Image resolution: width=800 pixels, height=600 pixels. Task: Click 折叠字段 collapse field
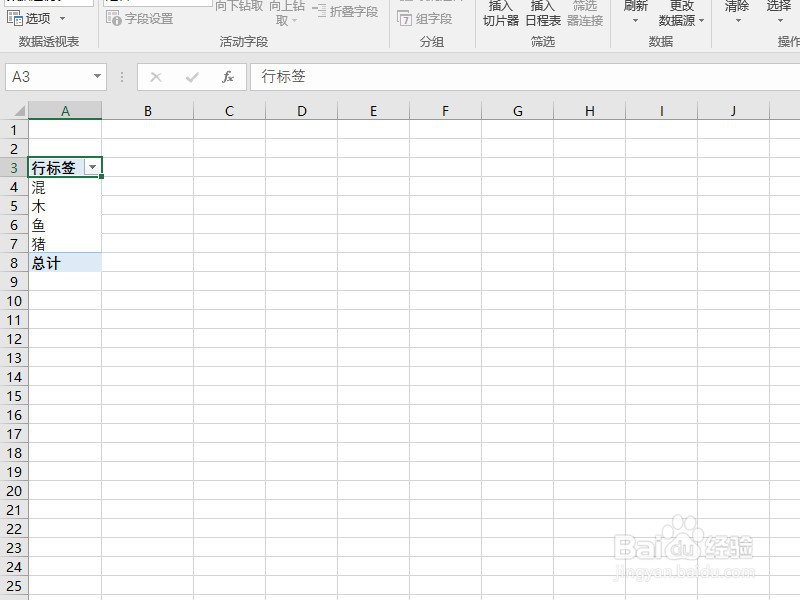point(345,11)
